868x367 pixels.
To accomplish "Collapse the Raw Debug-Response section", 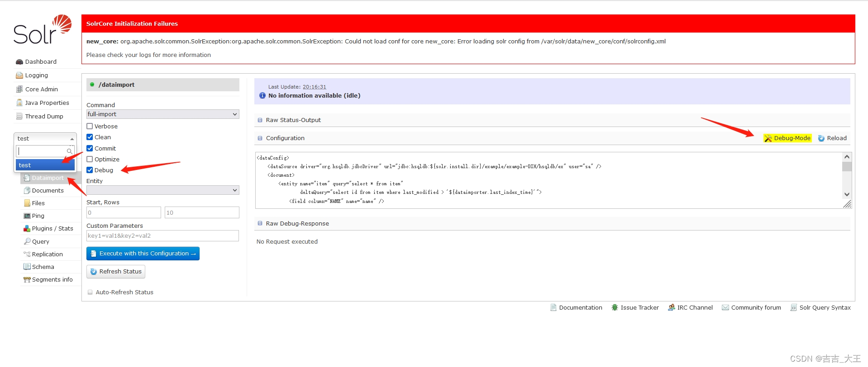I will (260, 224).
